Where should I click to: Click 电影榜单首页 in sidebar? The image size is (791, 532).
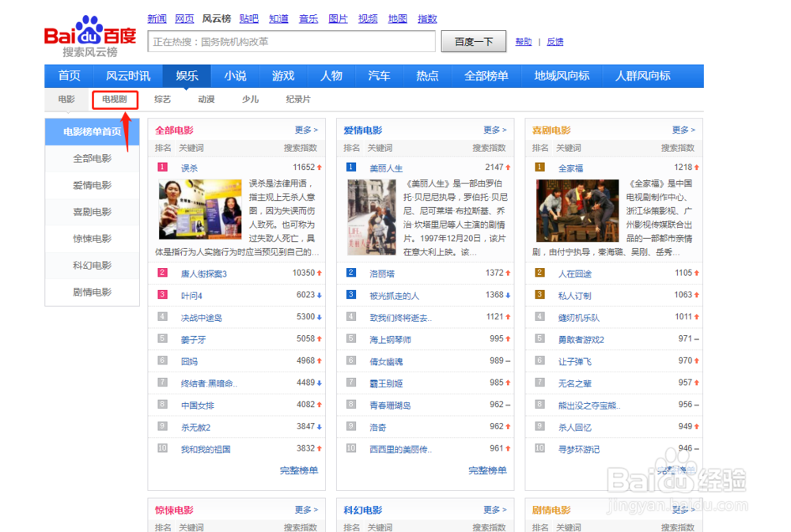click(x=93, y=131)
